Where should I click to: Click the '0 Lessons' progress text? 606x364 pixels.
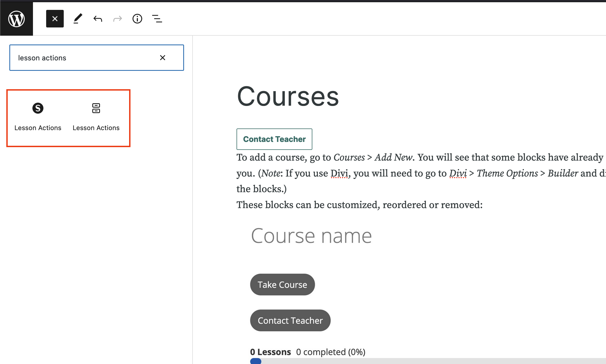(271, 352)
